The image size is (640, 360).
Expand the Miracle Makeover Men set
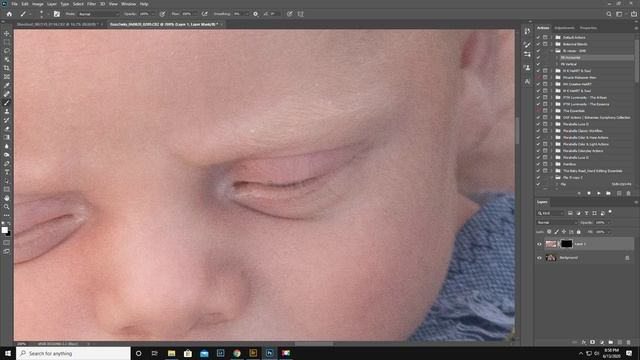coord(552,78)
